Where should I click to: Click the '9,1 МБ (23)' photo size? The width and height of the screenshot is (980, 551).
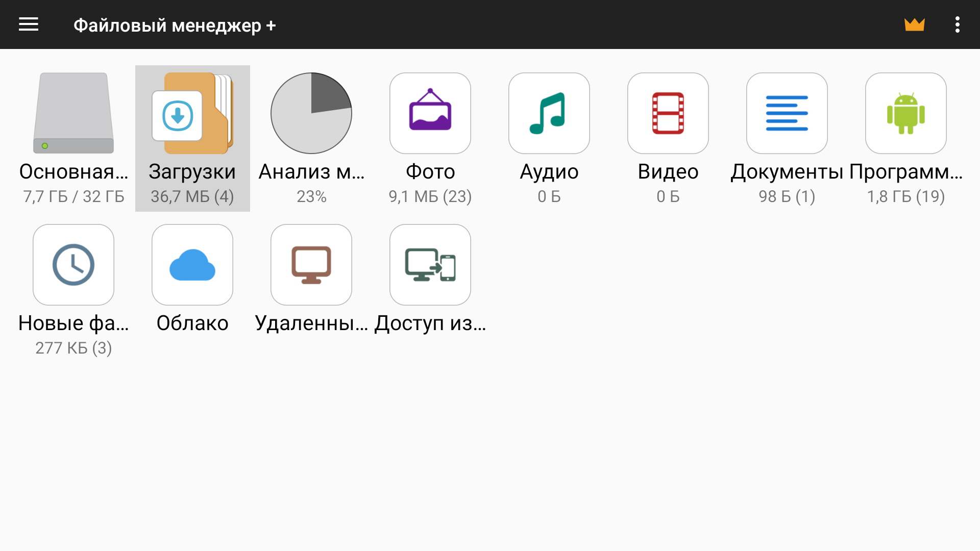point(430,196)
